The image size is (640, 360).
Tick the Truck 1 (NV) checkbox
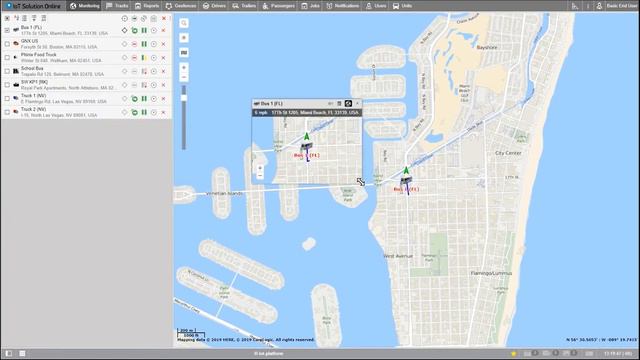pyautogui.click(x=7, y=98)
